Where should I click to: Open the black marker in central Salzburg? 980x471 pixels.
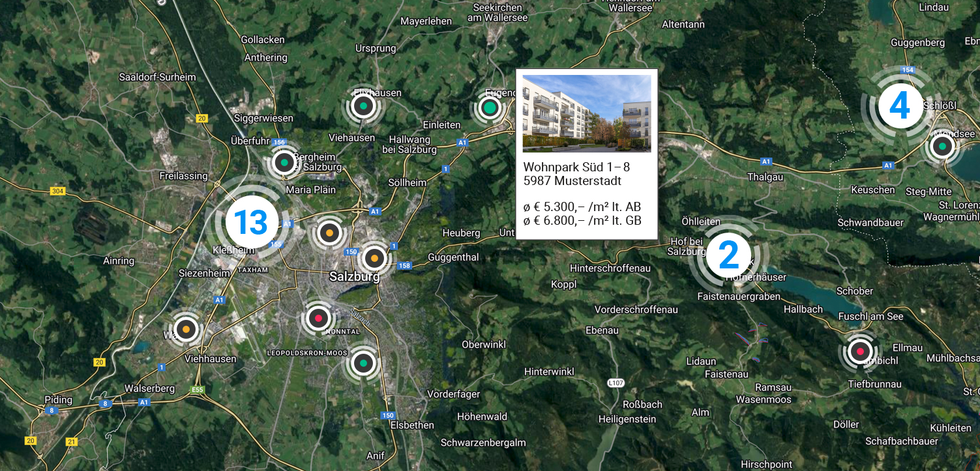coord(374,258)
